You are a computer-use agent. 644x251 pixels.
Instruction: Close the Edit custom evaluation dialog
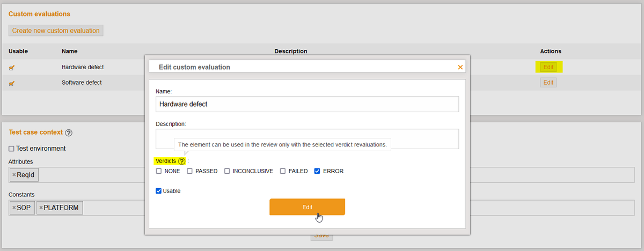tap(460, 67)
